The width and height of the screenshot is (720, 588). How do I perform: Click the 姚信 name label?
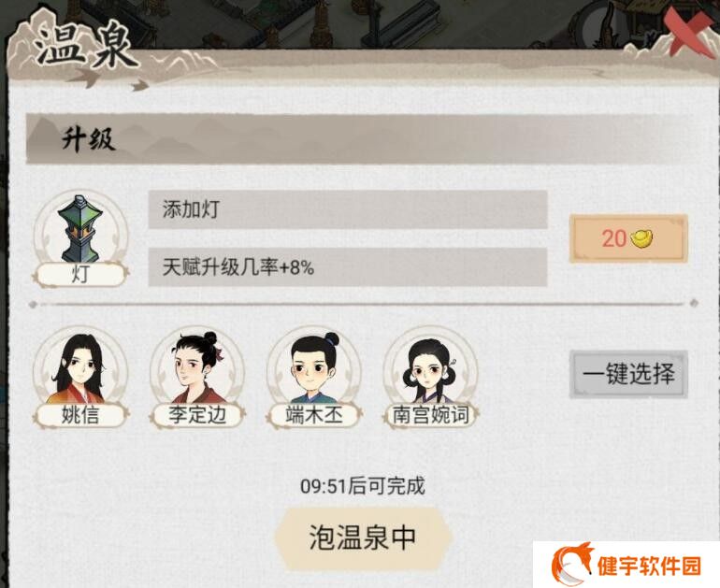(x=80, y=415)
